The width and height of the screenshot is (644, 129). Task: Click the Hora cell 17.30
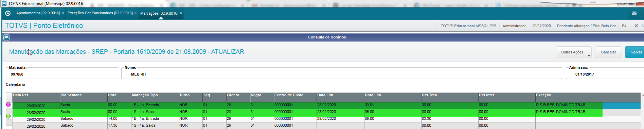(119, 126)
